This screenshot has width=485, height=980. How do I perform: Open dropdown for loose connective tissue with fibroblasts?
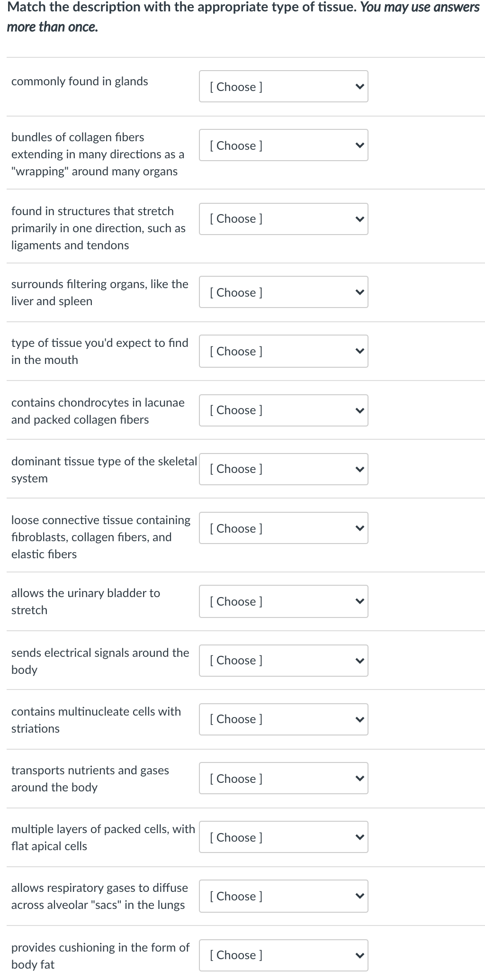click(284, 528)
